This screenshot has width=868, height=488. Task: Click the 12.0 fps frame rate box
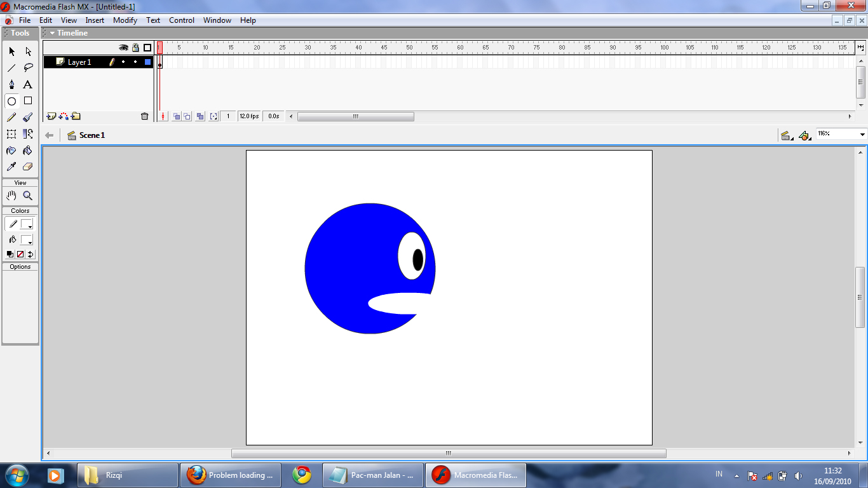pos(249,116)
